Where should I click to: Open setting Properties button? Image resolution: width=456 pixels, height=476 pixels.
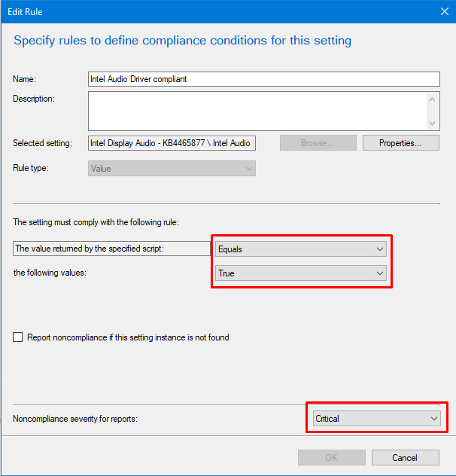pos(400,143)
